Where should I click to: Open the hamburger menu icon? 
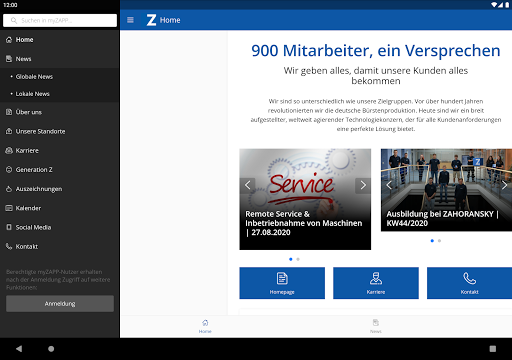click(130, 20)
